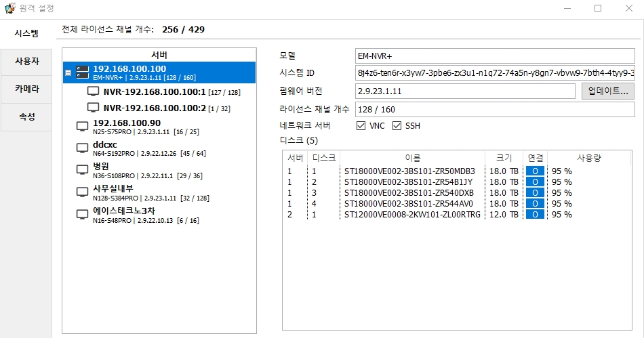Viewport: 644px width, 338px height.
Task: Toggle the VNC network server checkbox
Action: tap(361, 126)
